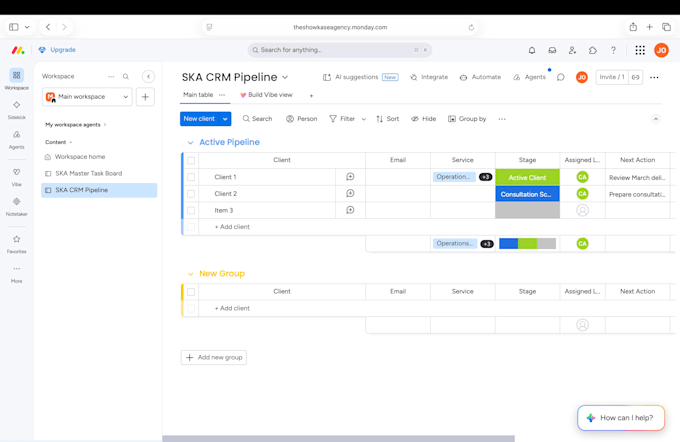The image size is (680, 442).
Task: Click Upgrade link
Action: pyautogui.click(x=57, y=50)
